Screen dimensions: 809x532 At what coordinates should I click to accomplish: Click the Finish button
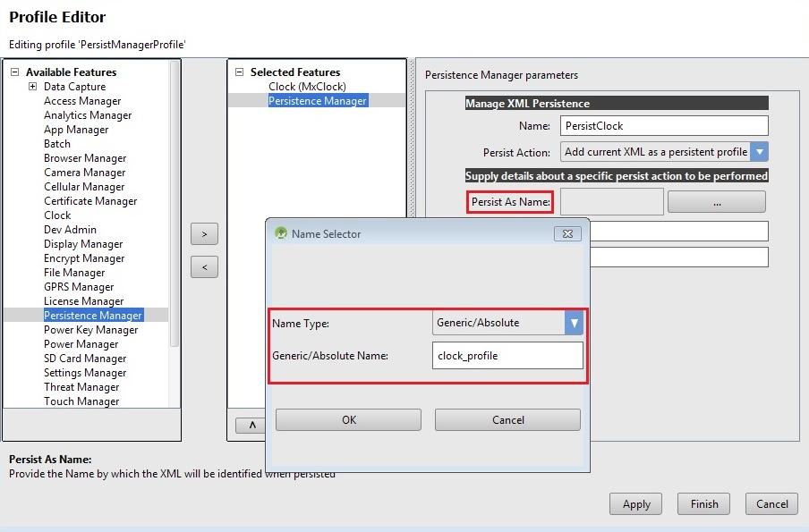703,503
